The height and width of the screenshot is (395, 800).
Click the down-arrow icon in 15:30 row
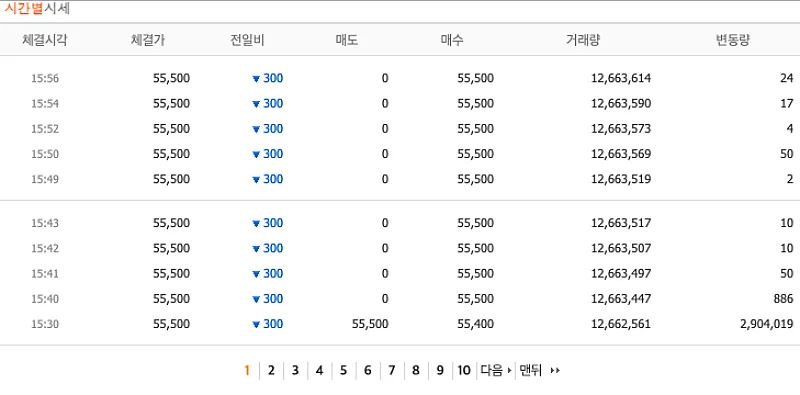click(256, 325)
